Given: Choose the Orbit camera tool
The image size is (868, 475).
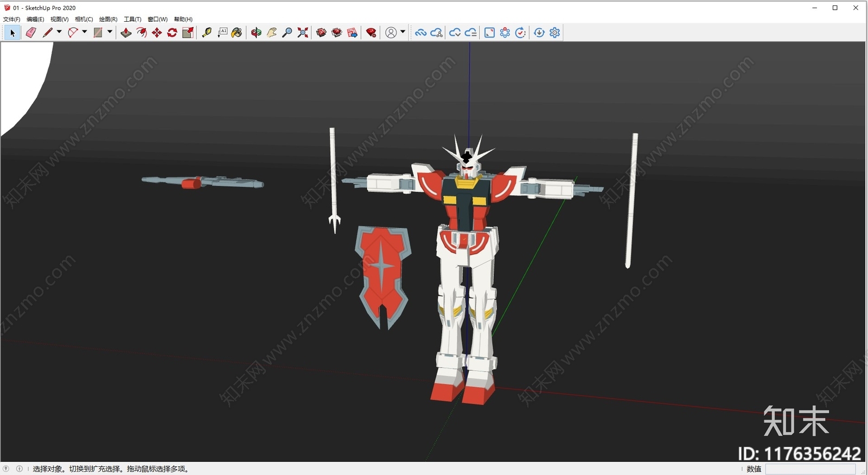Looking at the screenshot, I should click(256, 33).
